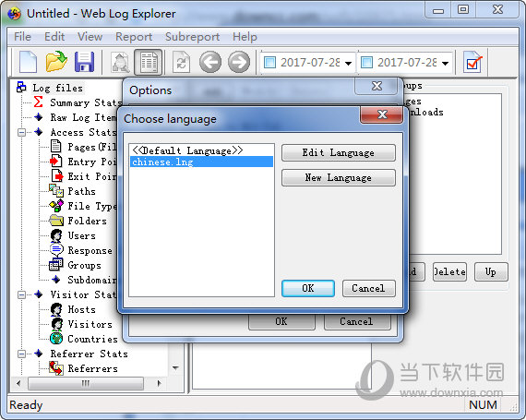Click the tree scroll down arrow

click(175, 368)
